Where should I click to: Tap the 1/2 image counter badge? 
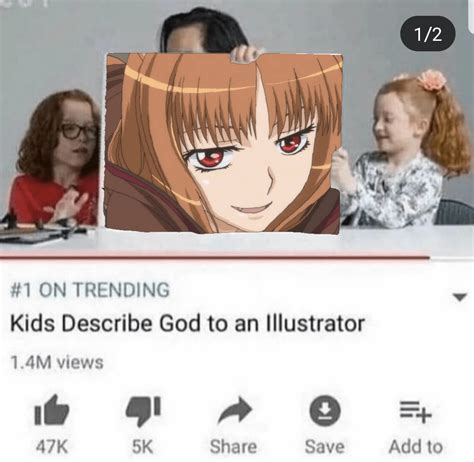[427, 34]
